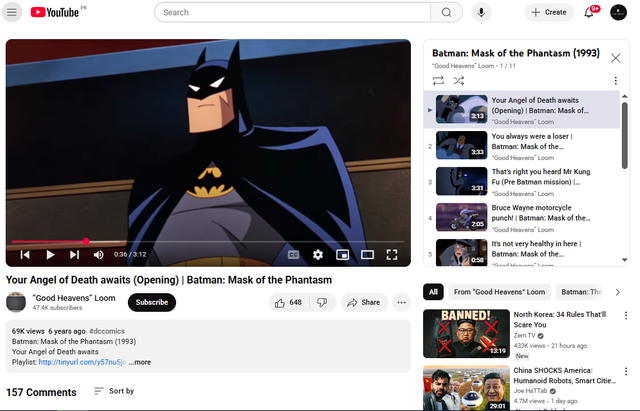Open the Create button

(x=549, y=12)
